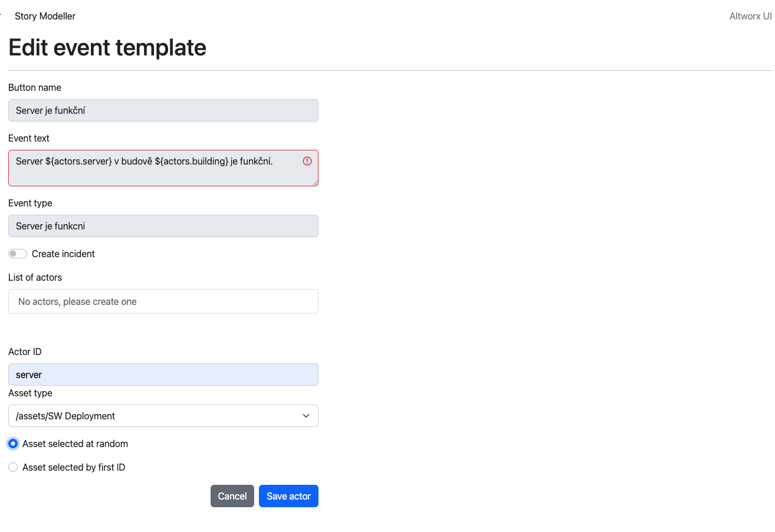The width and height of the screenshot is (775, 532).
Task: Click the Save actor button
Action: (288, 496)
